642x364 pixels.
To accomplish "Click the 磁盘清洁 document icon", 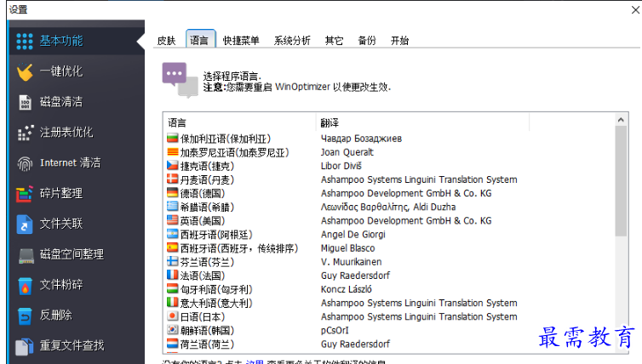I will 25,102.
